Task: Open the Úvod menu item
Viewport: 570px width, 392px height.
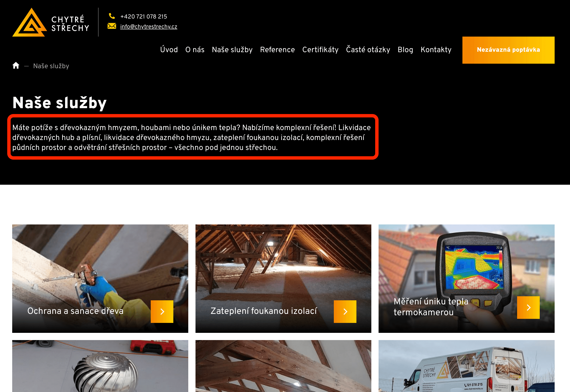Action: 169,50
